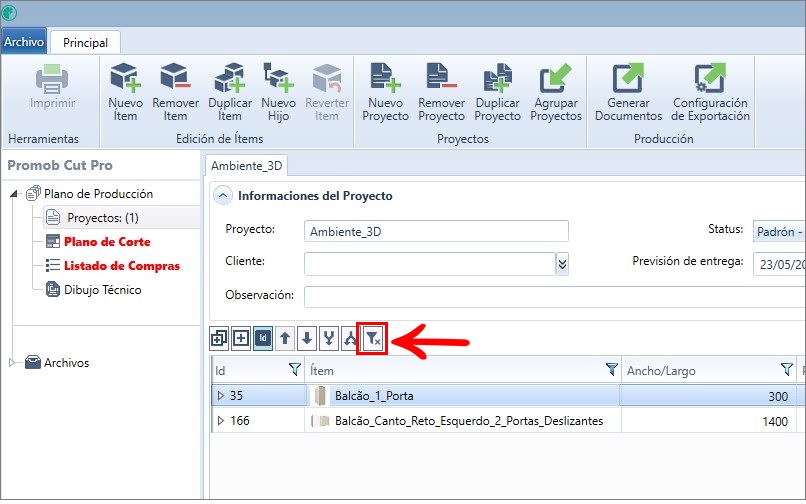This screenshot has width=806, height=504.
Task: Collapse Informaciones del Proyecto section
Action: [223, 195]
